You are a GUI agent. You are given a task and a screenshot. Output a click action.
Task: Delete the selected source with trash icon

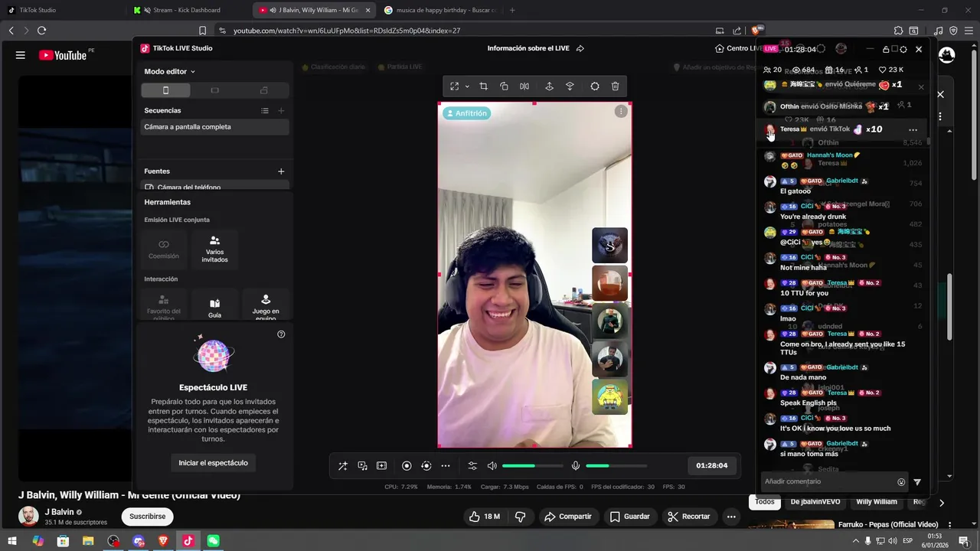pos(615,86)
